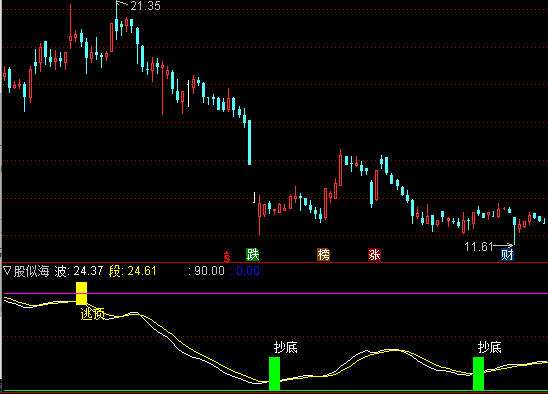Click the brown 榜 marker icon

[323, 254]
